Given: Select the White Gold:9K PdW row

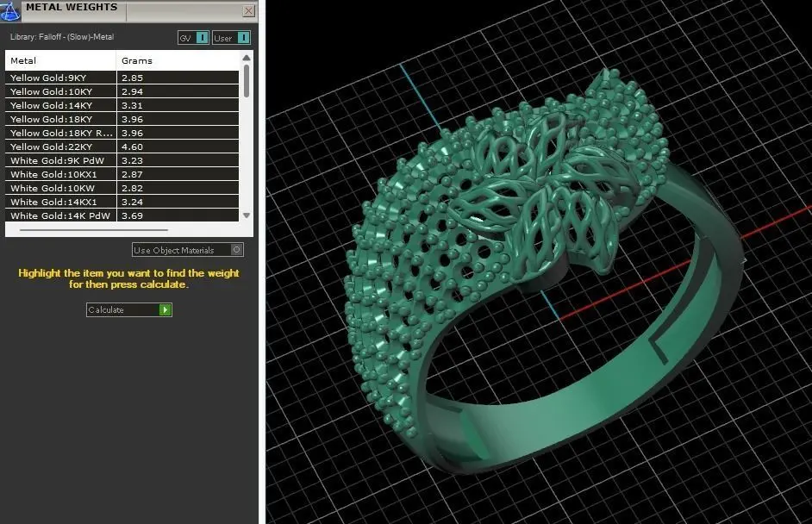Looking at the screenshot, I should 122,160.
